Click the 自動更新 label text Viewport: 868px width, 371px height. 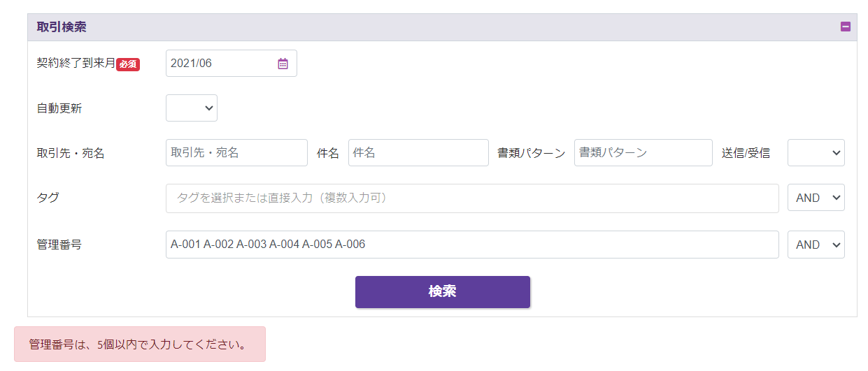59,108
